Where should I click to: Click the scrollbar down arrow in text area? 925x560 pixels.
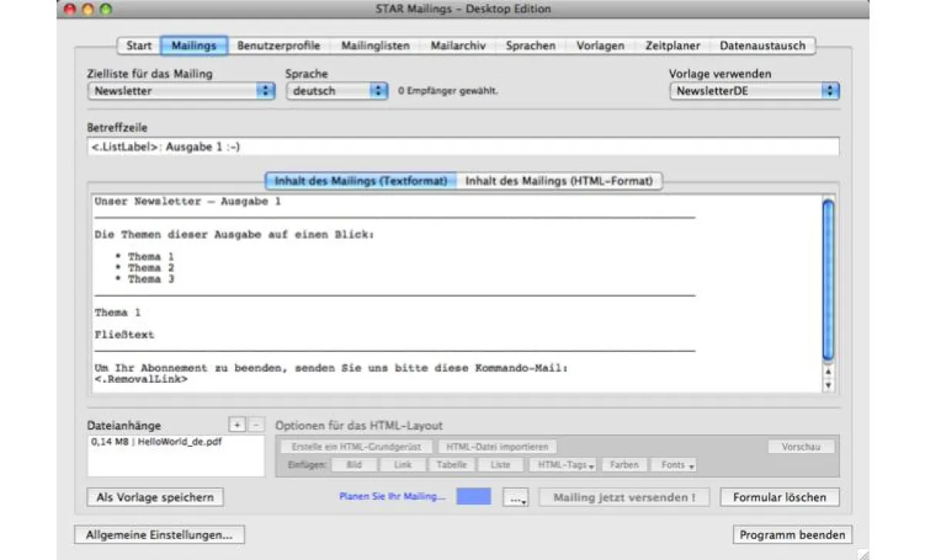pyautogui.click(x=829, y=385)
